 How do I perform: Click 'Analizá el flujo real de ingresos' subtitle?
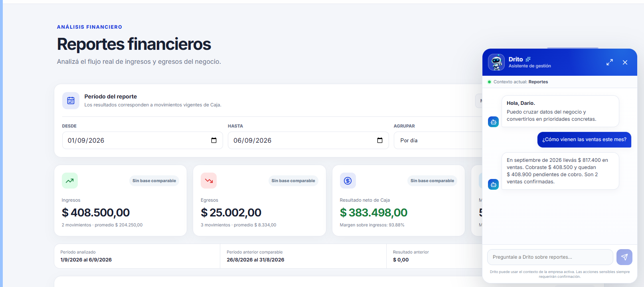(139, 62)
